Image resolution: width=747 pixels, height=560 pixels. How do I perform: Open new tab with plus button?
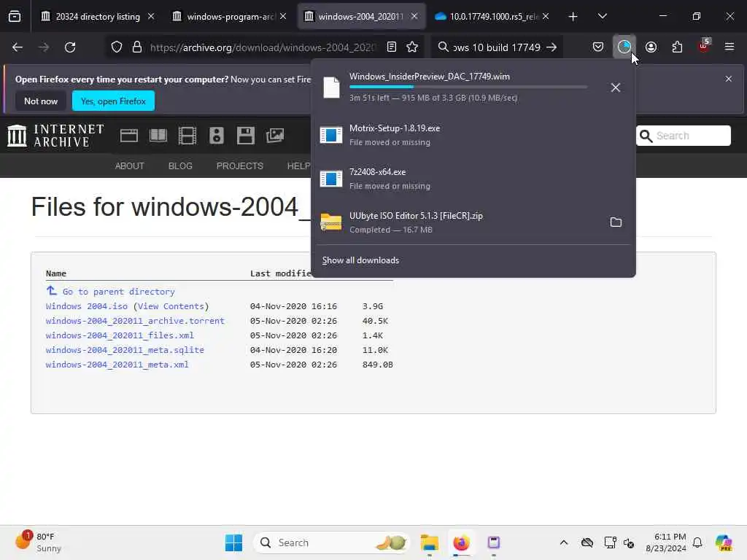click(573, 17)
